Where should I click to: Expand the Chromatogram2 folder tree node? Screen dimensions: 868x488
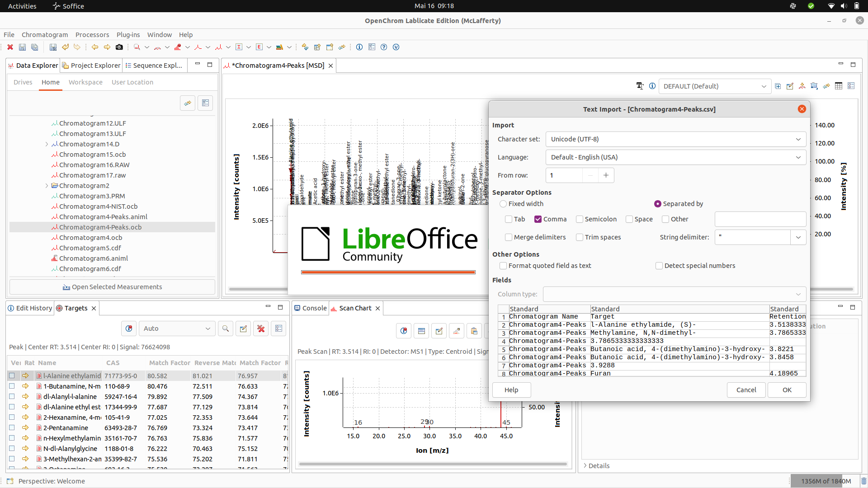point(47,185)
